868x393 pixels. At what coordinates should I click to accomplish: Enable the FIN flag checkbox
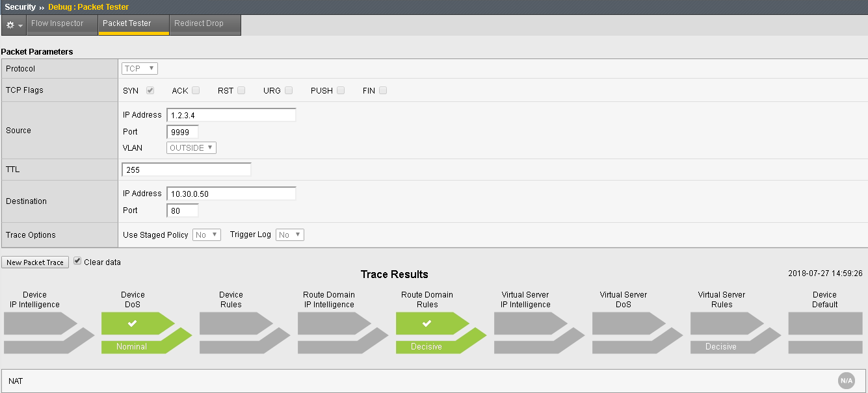point(383,90)
